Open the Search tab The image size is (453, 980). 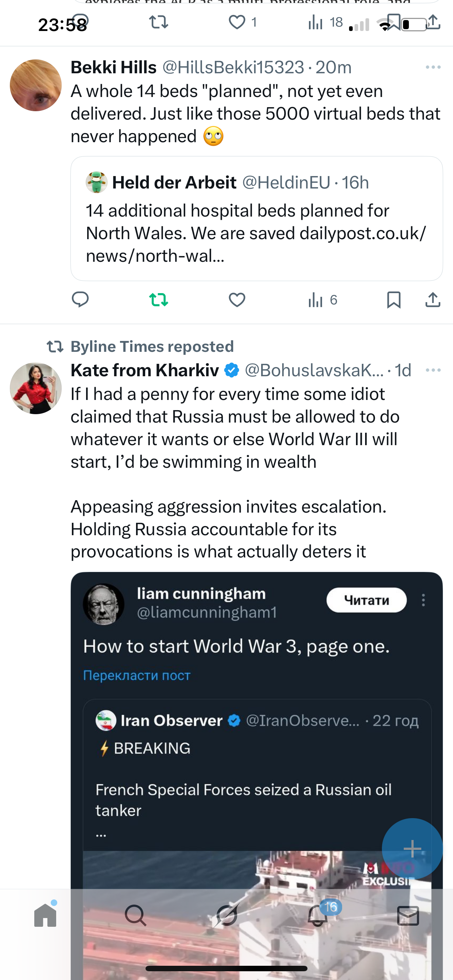click(x=136, y=915)
